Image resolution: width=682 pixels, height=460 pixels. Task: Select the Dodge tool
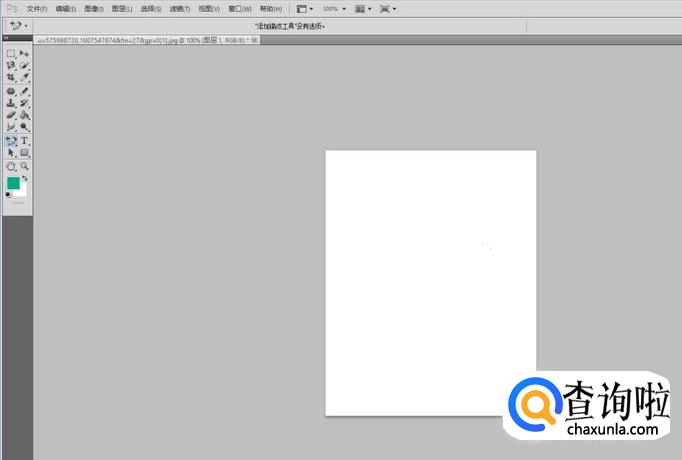(24, 127)
